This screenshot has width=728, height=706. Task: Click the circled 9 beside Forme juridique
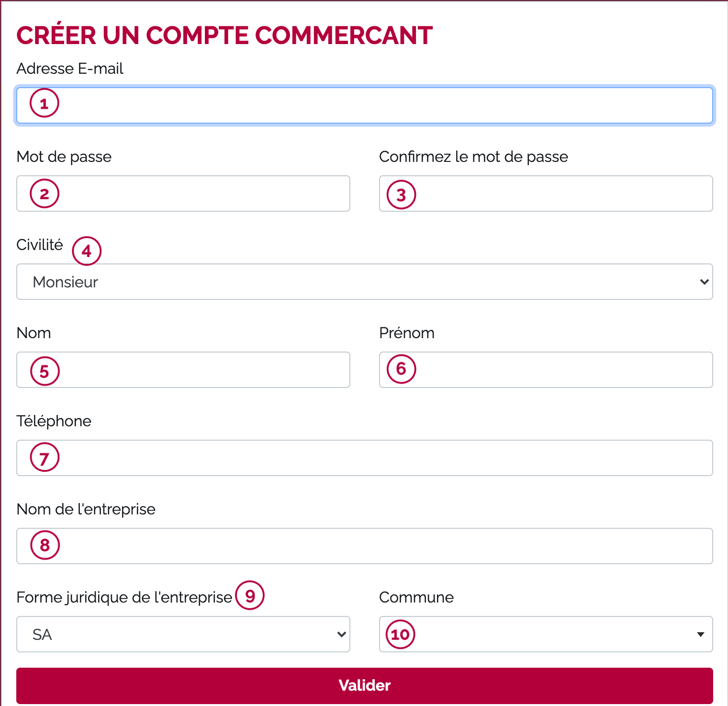(x=250, y=595)
